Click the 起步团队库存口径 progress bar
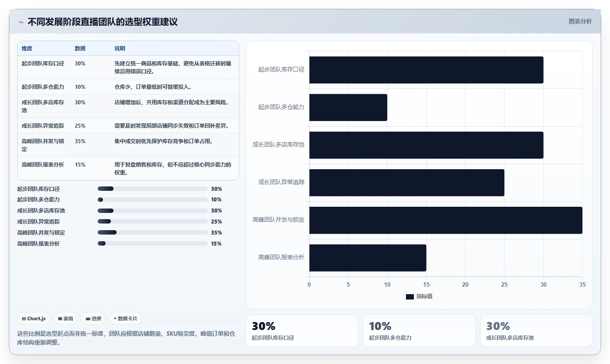Viewport: 610px width, 364px height. tap(152, 189)
